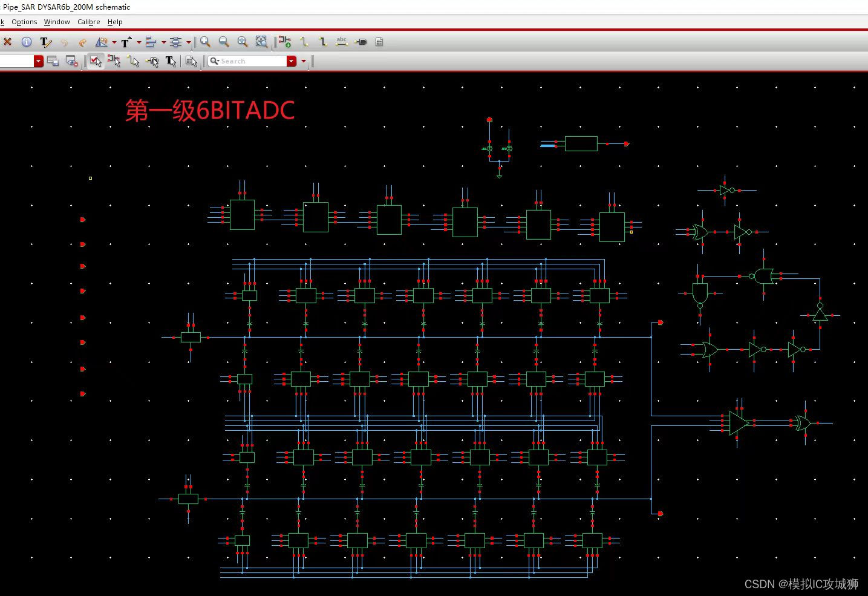Select the wire label abc icon
This screenshot has width=868, height=596.
pyautogui.click(x=341, y=42)
